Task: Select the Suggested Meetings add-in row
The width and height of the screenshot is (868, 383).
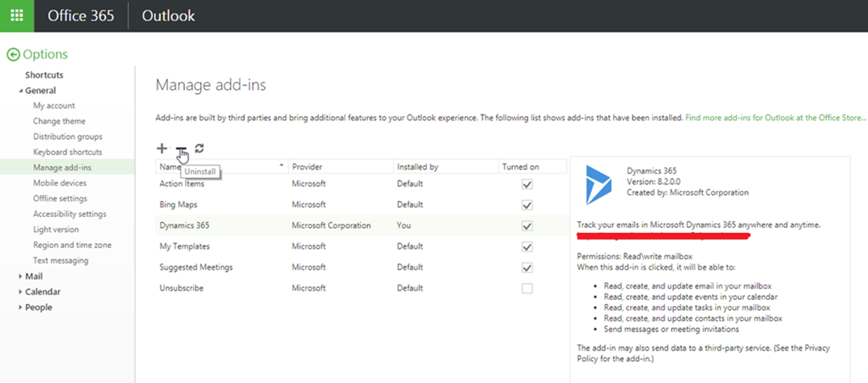Action: tap(361, 267)
